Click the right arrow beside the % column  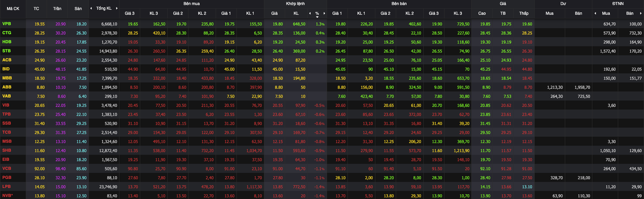[324, 13]
